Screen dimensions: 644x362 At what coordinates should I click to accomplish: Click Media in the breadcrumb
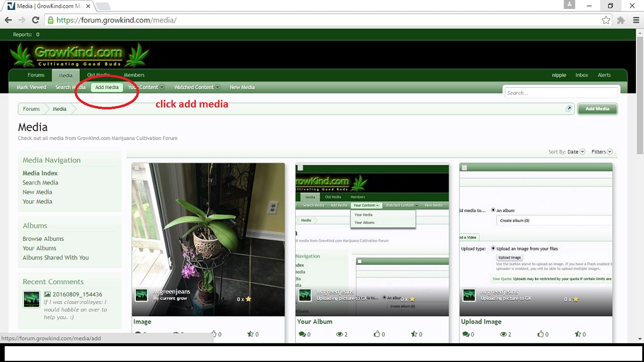coord(60,109)
